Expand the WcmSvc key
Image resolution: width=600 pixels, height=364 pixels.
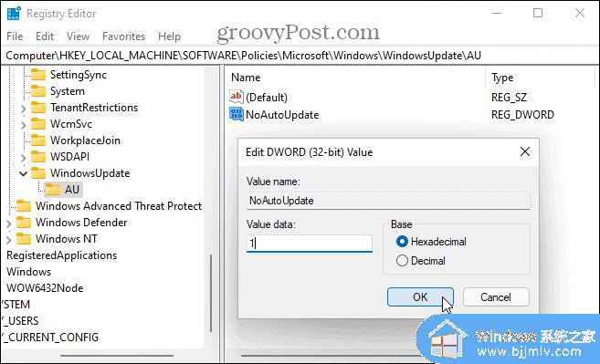point(24,125)
